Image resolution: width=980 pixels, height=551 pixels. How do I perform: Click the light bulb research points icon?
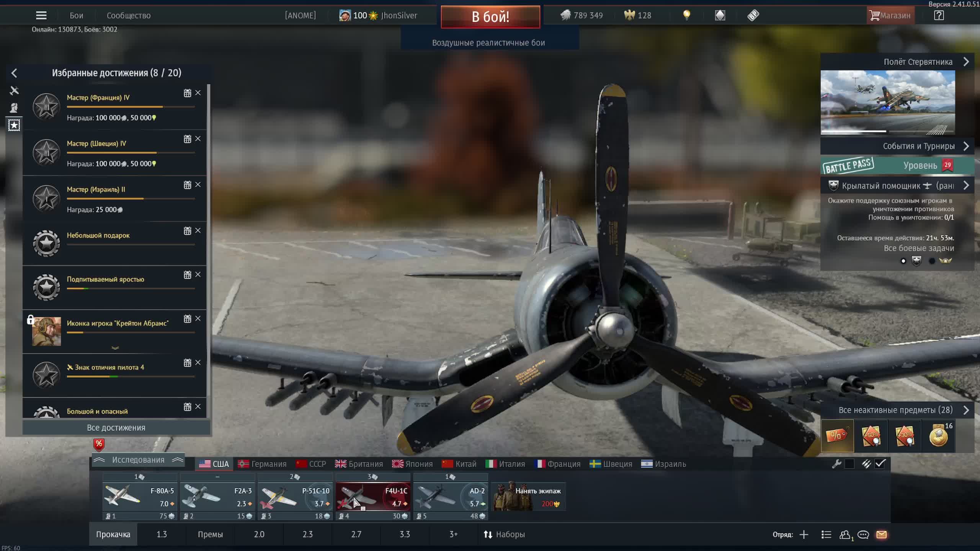(687, 15)
